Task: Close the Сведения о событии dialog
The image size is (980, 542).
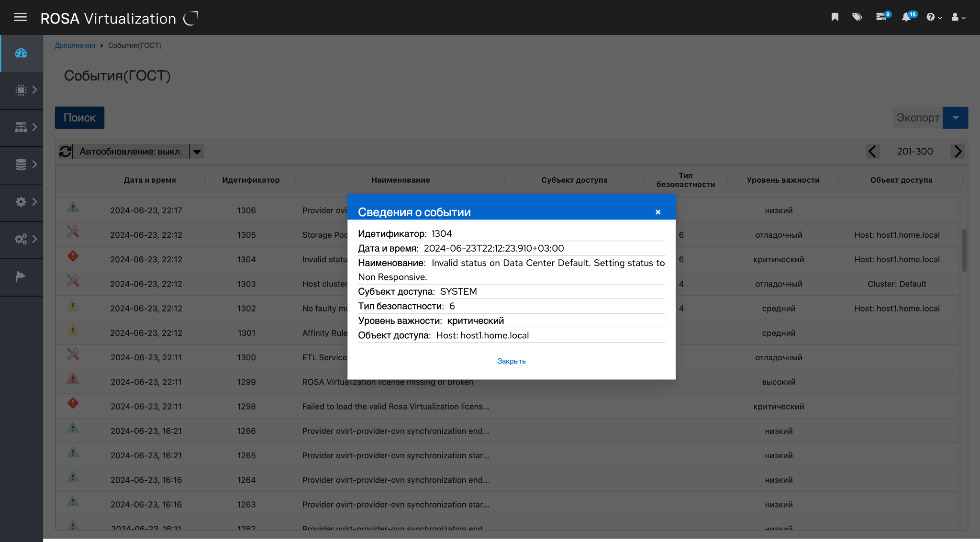Action: pyautogui.click(x=658, y=212)
